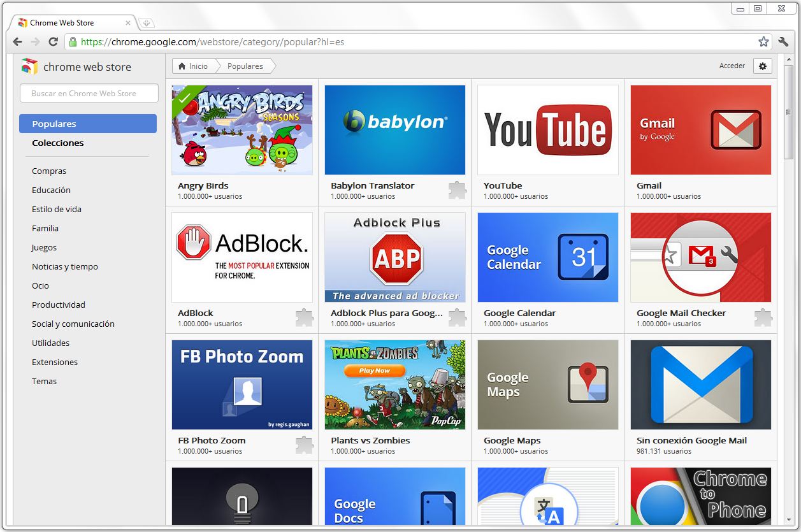Open the Google Mail Checker title link
The image size is (801, 532).
[x=681, y=313]
